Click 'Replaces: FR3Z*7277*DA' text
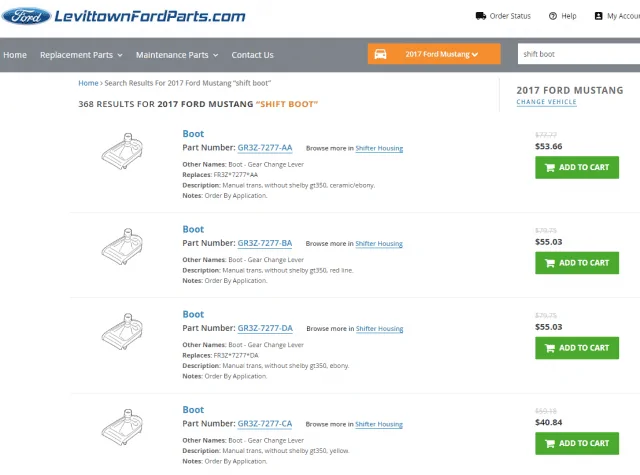This screenshot has height=475, width=640. [x=220, y=355]
